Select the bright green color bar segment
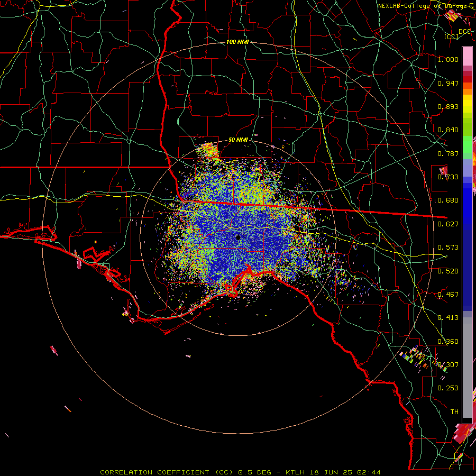The width and height of the screenshot is (476, 476). click(467, 144)
